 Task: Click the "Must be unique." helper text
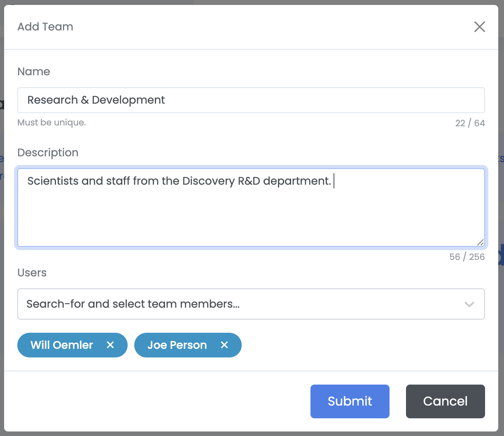point(51,123)
